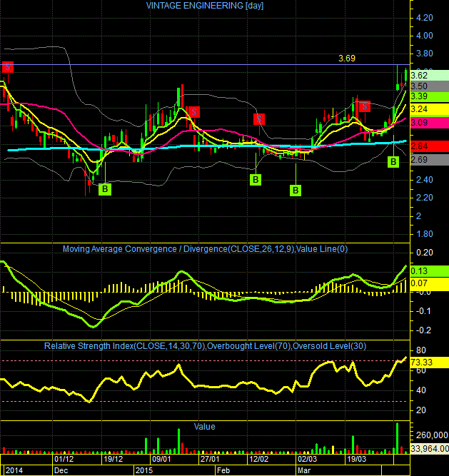449x476 pixels.
Task: Click the Value volume panel title
Action: tap(205, 427)
